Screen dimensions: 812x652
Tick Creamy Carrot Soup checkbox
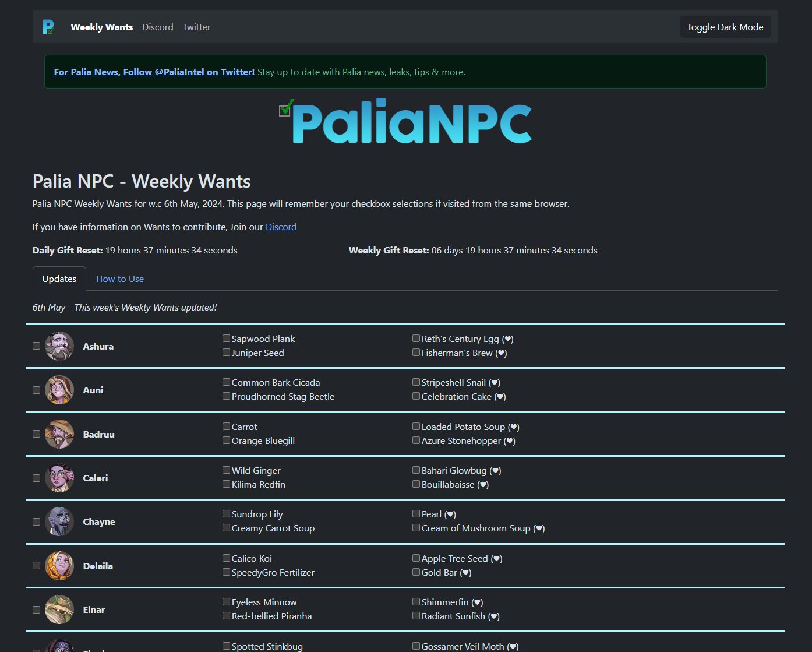coord(226,527)
